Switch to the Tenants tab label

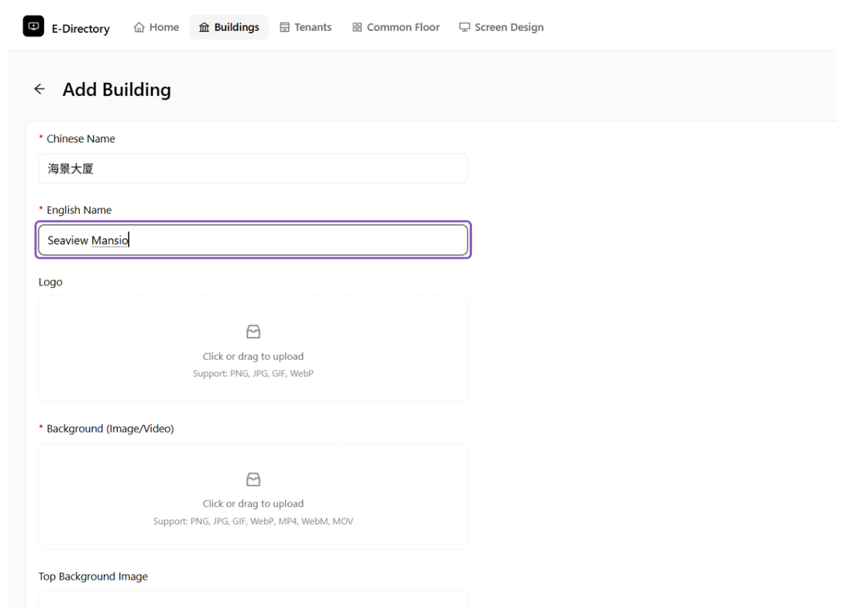pyautogui.click(x=313, y=27)
